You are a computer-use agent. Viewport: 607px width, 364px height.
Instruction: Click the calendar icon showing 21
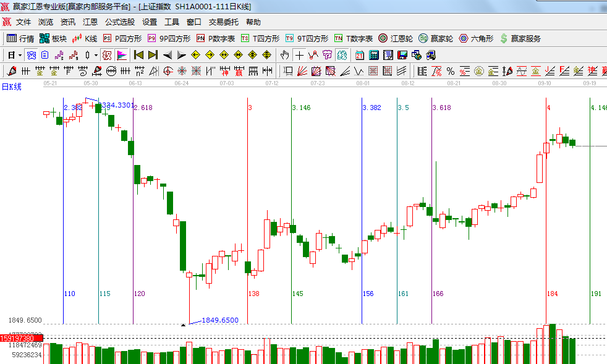click(359, 55)
